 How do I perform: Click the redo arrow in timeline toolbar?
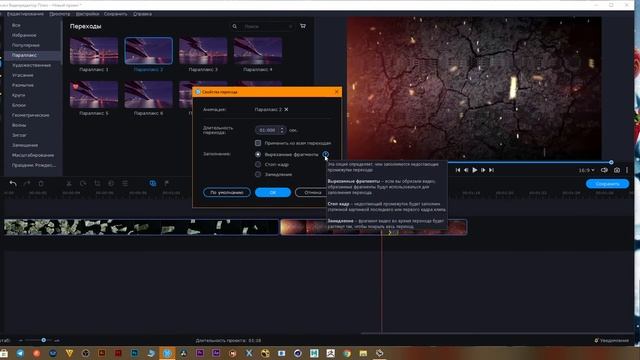click(27, 184)
